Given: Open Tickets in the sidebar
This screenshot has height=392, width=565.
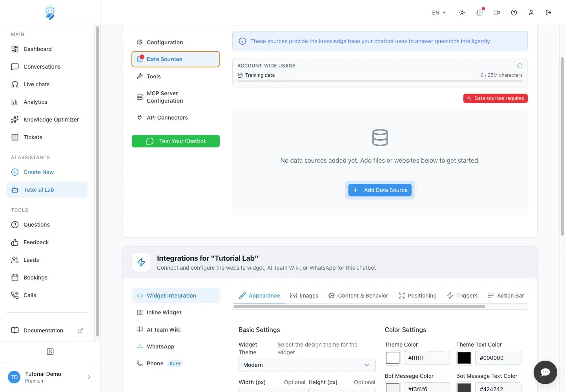Looking at the screenshot, I should coord(47,137).
